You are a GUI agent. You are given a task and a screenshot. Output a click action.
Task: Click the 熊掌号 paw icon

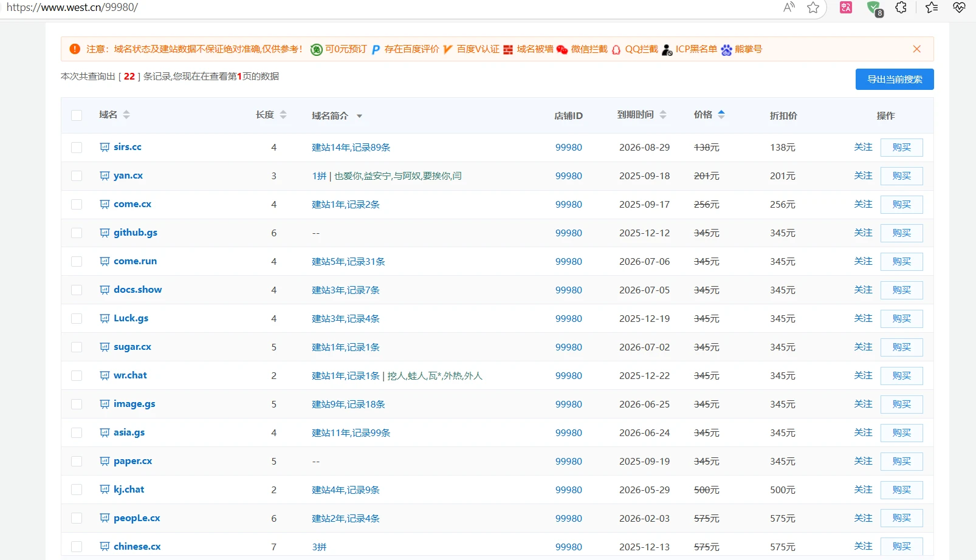[726, 49]
